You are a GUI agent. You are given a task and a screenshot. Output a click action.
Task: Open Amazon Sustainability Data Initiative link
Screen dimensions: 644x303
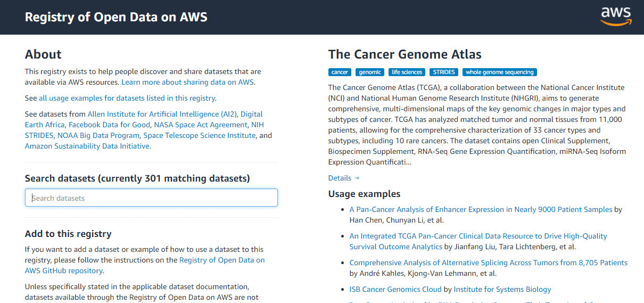(x=87, y=146)
